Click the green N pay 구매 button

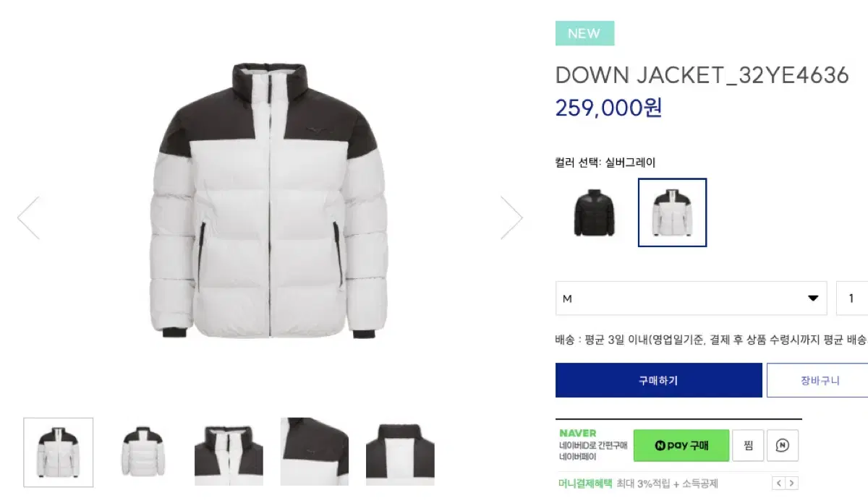(x=681, y=445)
